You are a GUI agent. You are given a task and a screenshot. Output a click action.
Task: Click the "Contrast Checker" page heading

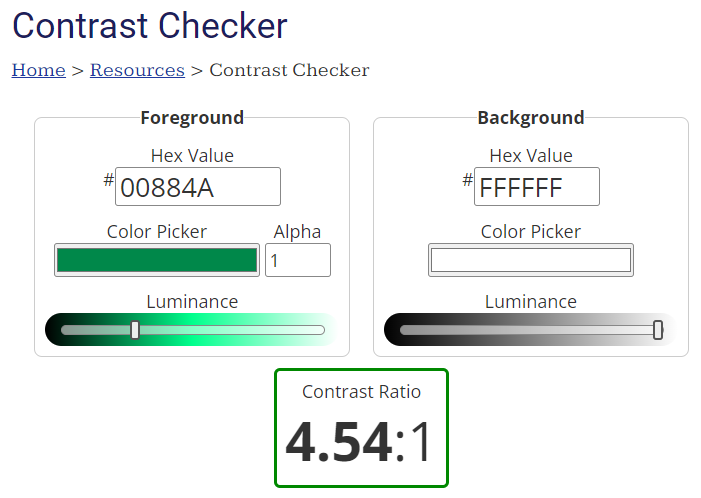pos(150,26)
